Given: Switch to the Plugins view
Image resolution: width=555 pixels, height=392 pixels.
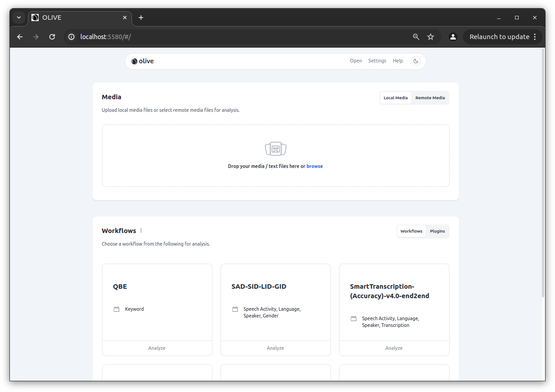Looking at the screenshot, I should pyautogui.click(x=437, y=231).
